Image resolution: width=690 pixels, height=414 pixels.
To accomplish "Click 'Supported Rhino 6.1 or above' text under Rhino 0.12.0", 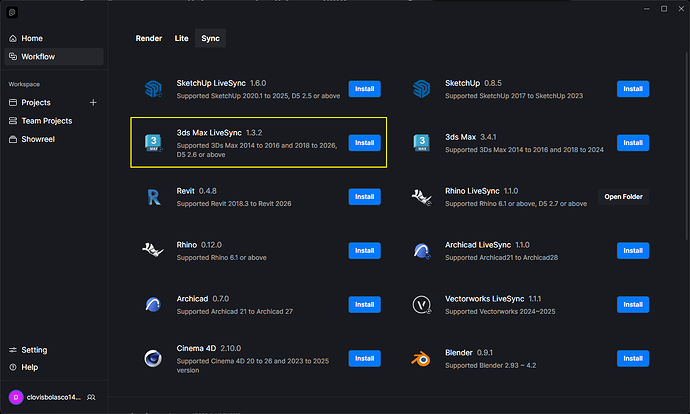I will (221, 258).
